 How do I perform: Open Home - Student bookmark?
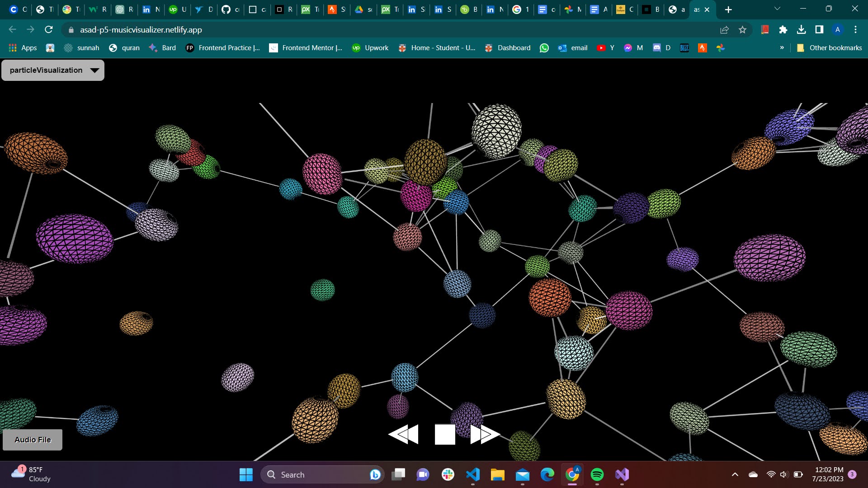(437, 48)
